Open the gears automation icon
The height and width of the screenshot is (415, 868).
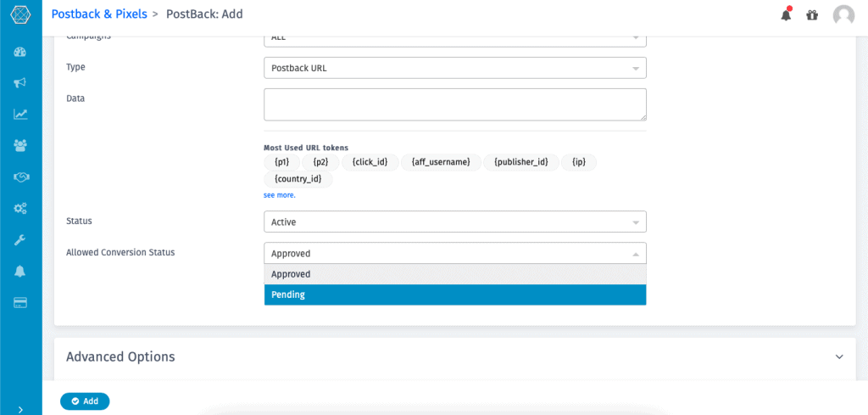[x=20, y=208]
